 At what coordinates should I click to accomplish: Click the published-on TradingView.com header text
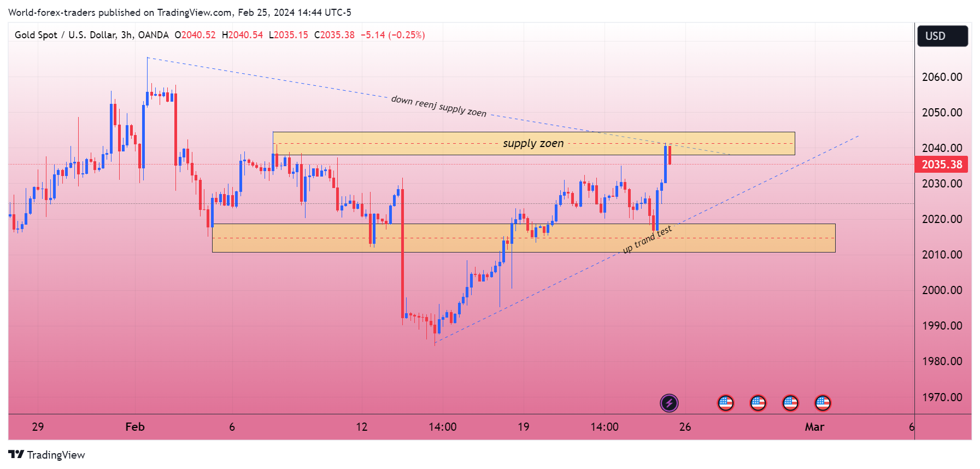tap(180, 12)
